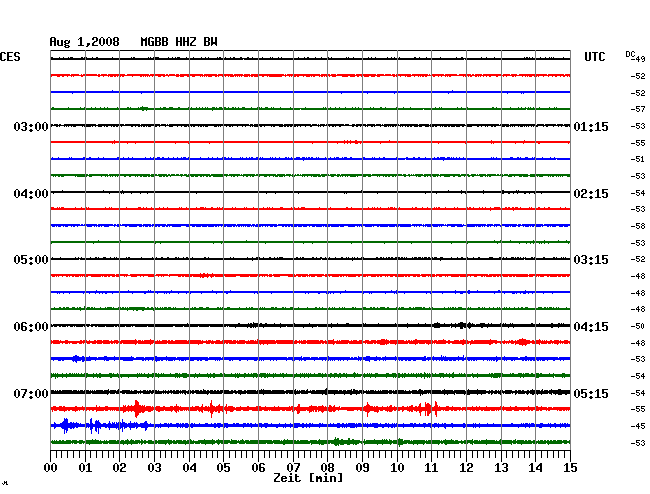
Task: Click the "05:15" UTC time label
Action: pyautogui.click(x=591, y=393)
